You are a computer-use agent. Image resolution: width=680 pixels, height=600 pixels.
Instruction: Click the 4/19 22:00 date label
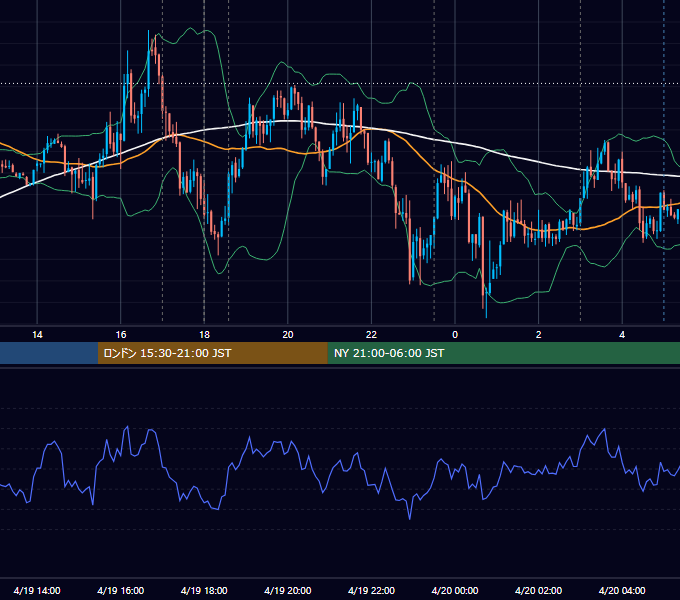click(x=372, y=590)
